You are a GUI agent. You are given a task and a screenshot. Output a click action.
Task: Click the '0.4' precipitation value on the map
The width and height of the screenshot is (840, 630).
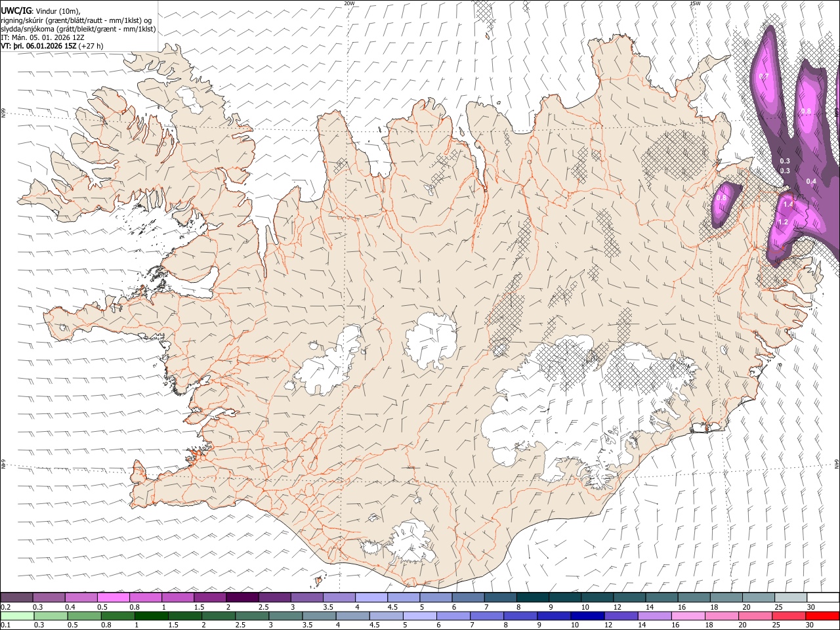pos(811,182)
